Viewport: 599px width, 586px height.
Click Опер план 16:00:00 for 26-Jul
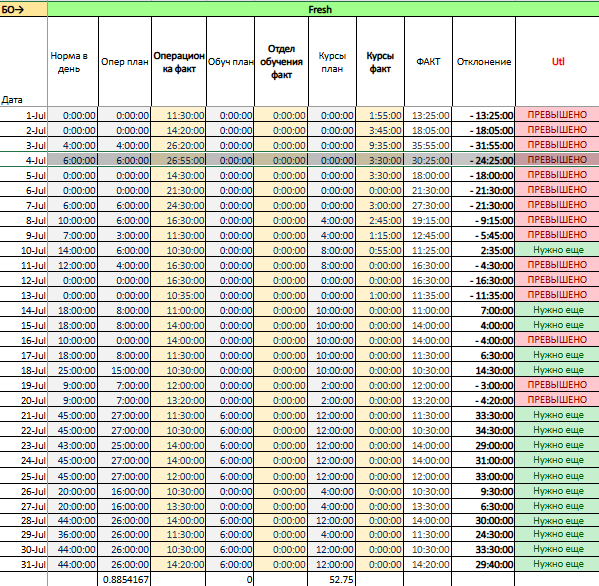(x=125, y=491)
